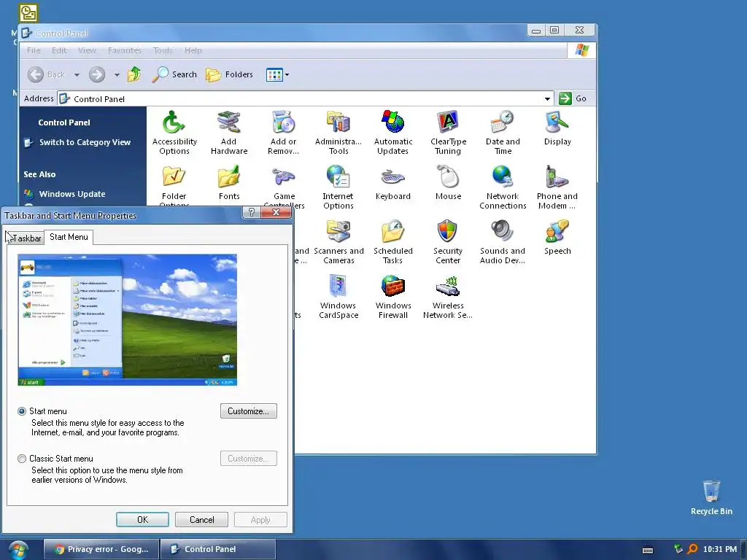Open the File menu

pyautogui.click(x=34, y=50)
